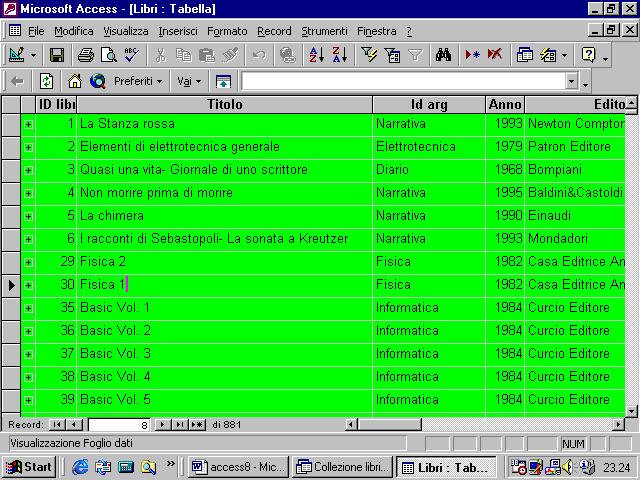Launch Internet Explorer from quick launch
Screen dimensions: 640x480
point(80,467)
